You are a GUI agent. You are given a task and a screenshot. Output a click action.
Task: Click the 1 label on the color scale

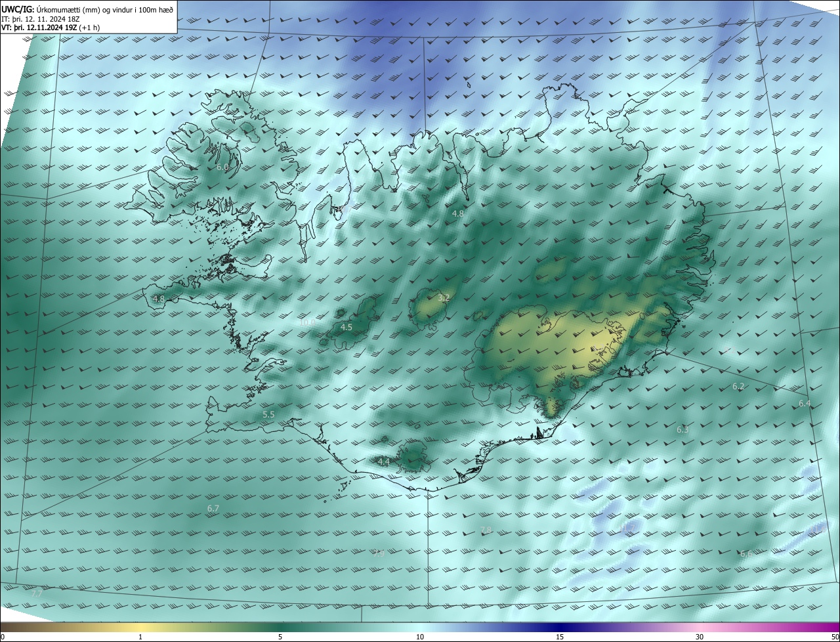pyautogui.click(x=140, y=637)
